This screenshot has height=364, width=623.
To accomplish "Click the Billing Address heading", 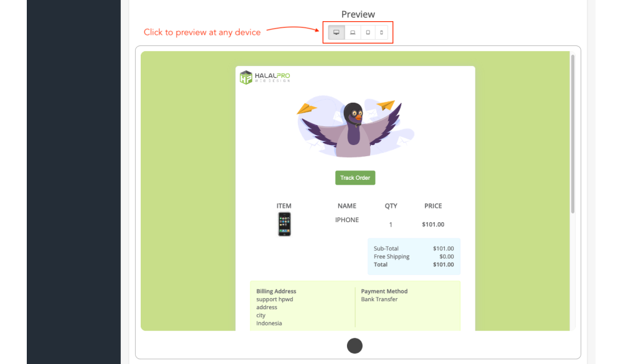I will [x=276, y=291].
